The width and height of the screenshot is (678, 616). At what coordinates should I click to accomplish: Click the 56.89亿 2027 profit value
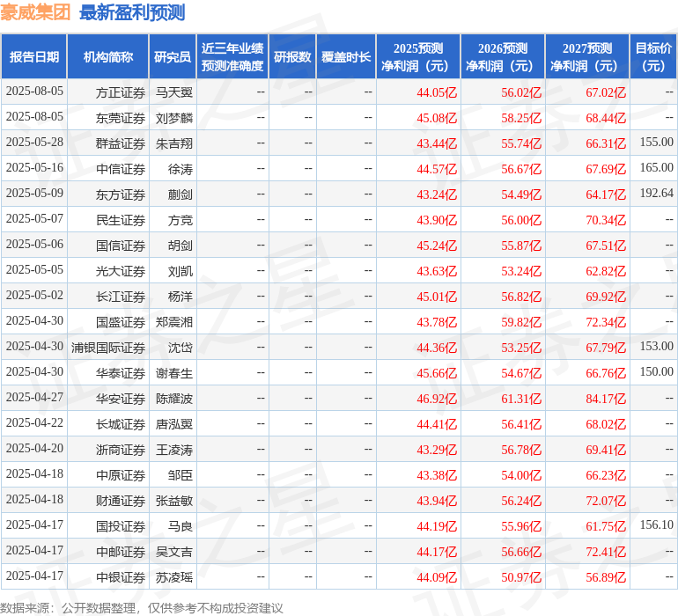[606, 577]
